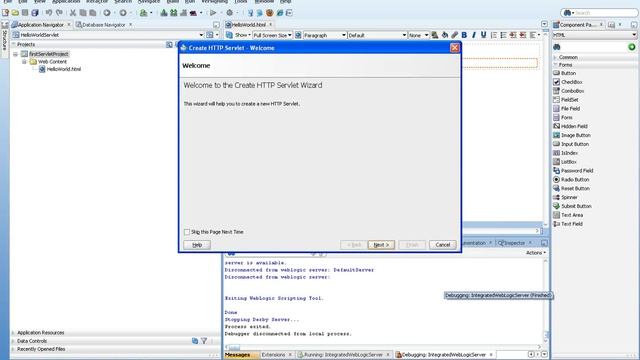Click the filter funnel icon in Data Controls
The height and width of the screenshot is (360, 640).
(x=204, y=340)
